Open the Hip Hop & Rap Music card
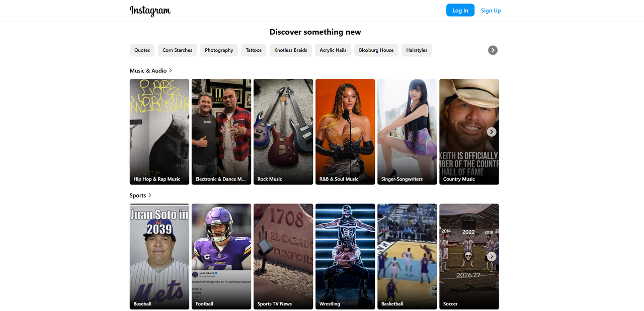Viewport: 644px width, 311px height. pos(159,132)
